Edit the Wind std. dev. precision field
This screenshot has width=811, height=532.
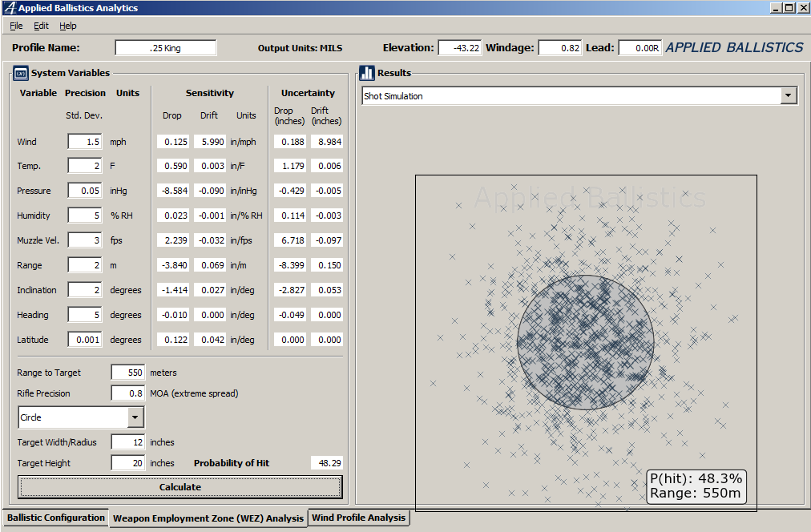click(x=85, y=142)
